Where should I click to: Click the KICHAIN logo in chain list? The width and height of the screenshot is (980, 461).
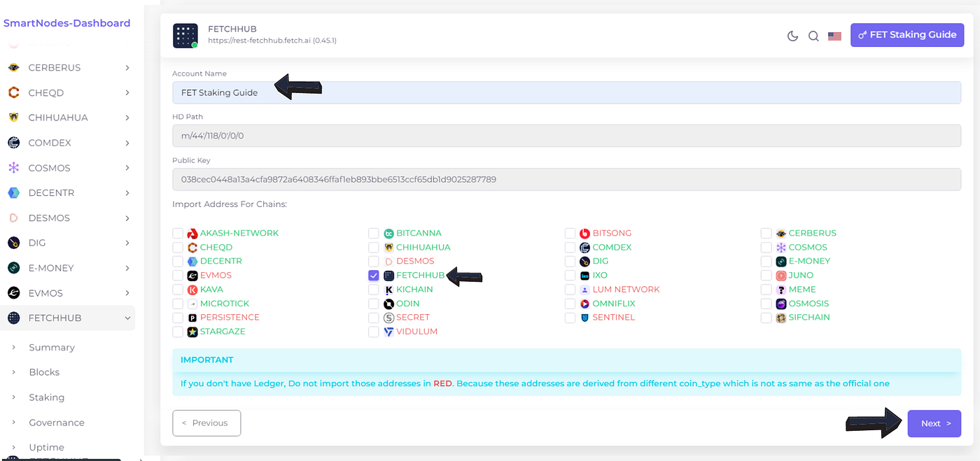(x=389, y=290)
